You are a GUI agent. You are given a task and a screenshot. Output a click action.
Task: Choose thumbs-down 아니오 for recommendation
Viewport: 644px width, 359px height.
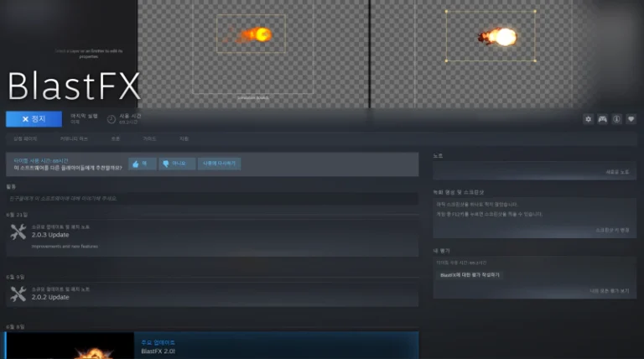pyautogui.click(x=177, y=164)
